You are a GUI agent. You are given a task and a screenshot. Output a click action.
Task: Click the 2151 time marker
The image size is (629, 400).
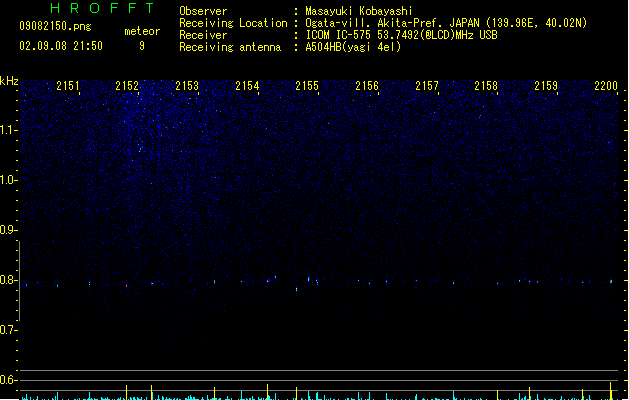click(68, 86)
